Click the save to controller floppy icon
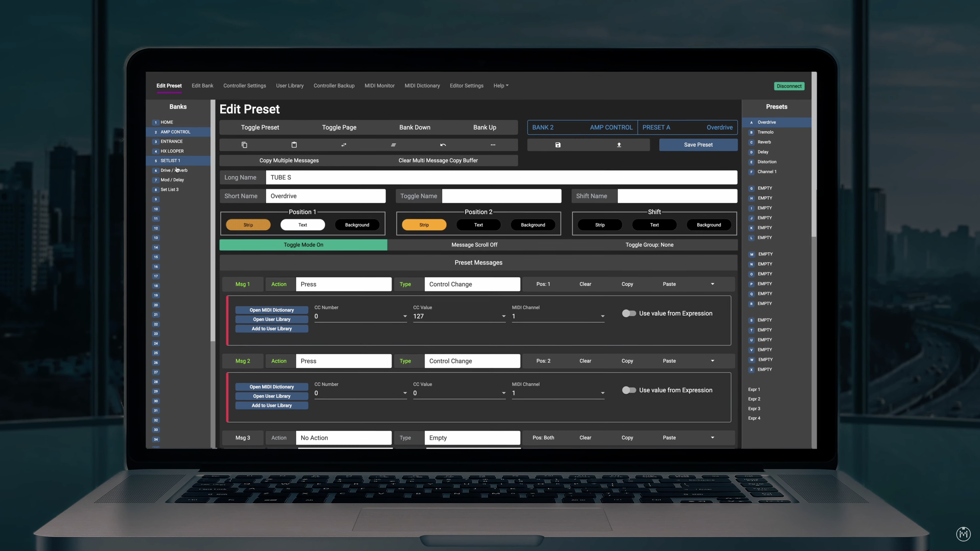Viewport: 980px width, 551px height. pos(558,145)
